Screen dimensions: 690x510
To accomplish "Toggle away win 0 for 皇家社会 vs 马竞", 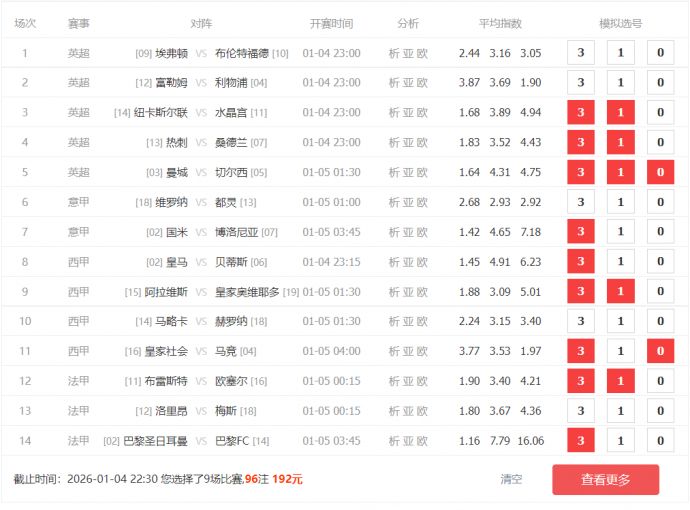I will (660, 352).
